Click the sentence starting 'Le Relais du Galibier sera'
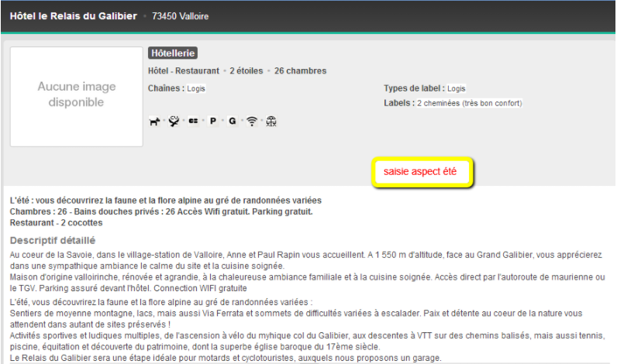The image size is (617, 364). tap(226, 358)
